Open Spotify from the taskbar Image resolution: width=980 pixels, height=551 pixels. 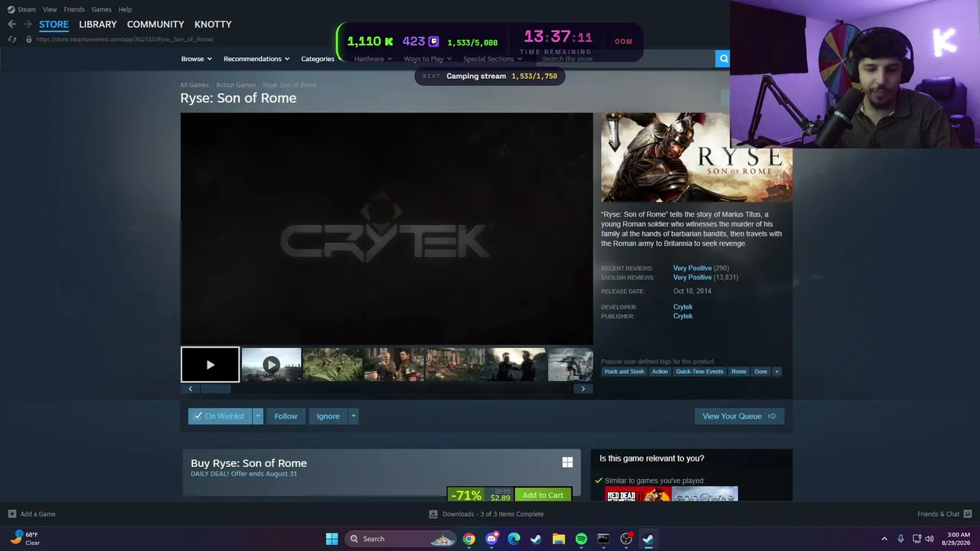pos(581,539)
